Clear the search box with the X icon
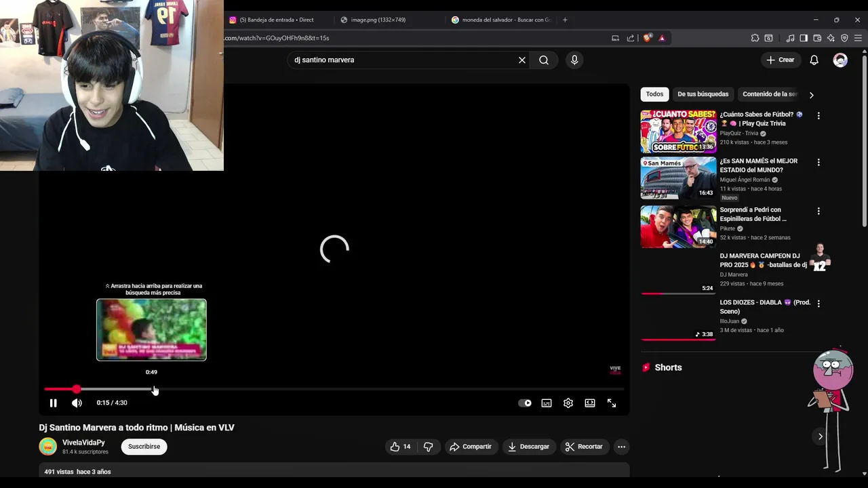Screen dimensions: 868x488 pyautogui.click(x=522, y=60)
